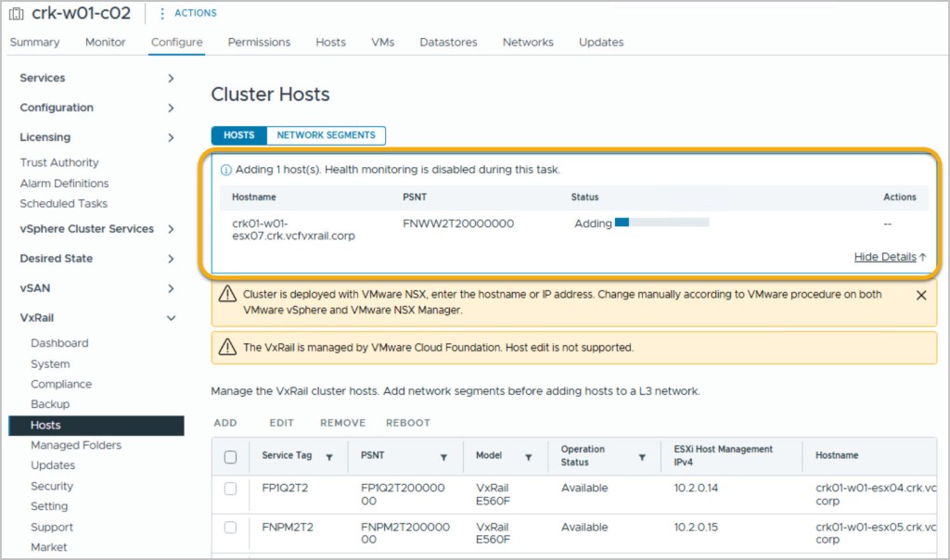950x560 pixels.
Task: Check the FP1Q2T2 host row checkbox
Action: pyautogui.click(x=231, y=489)
